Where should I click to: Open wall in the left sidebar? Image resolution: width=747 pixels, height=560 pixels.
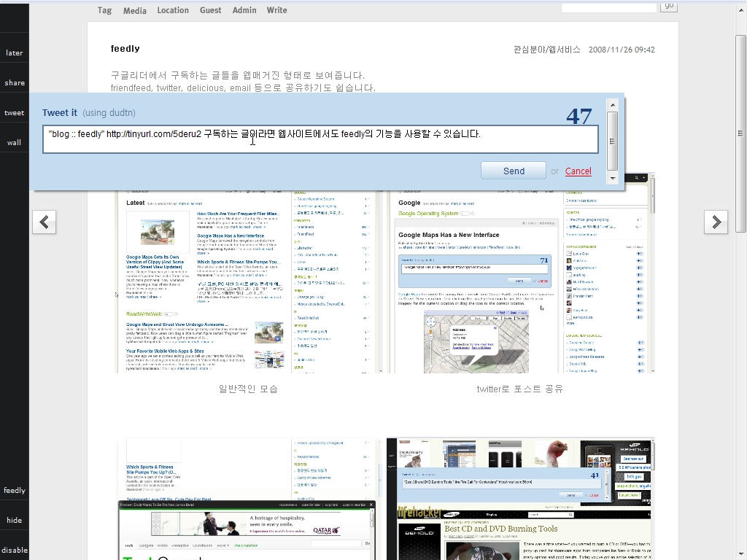(x=15, y=142)
